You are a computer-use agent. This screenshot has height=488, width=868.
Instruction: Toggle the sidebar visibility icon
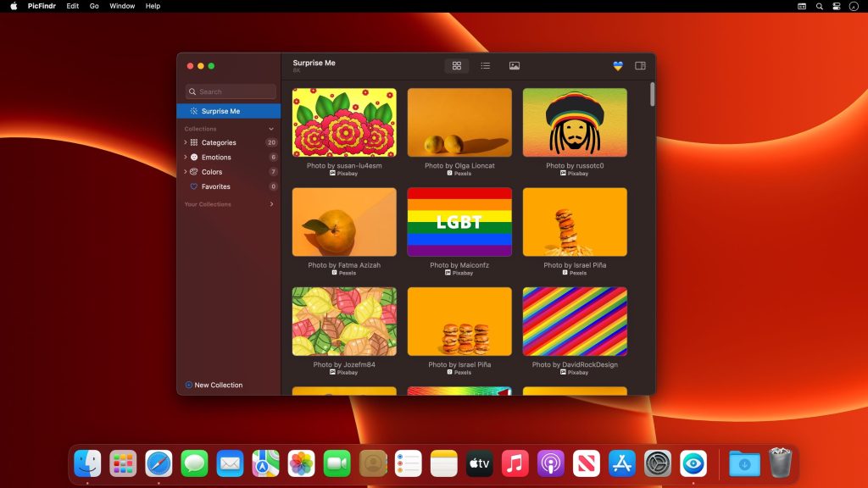639,65
